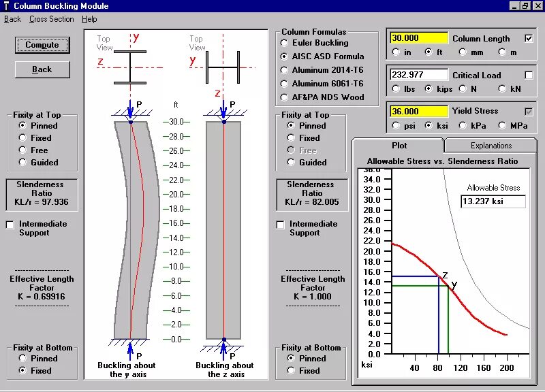
Task: Open the Cross Section menu
Action: (51, 19)
